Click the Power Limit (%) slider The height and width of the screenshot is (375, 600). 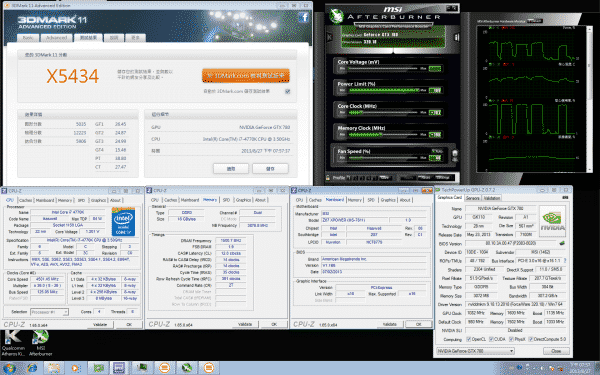point(383,90)
